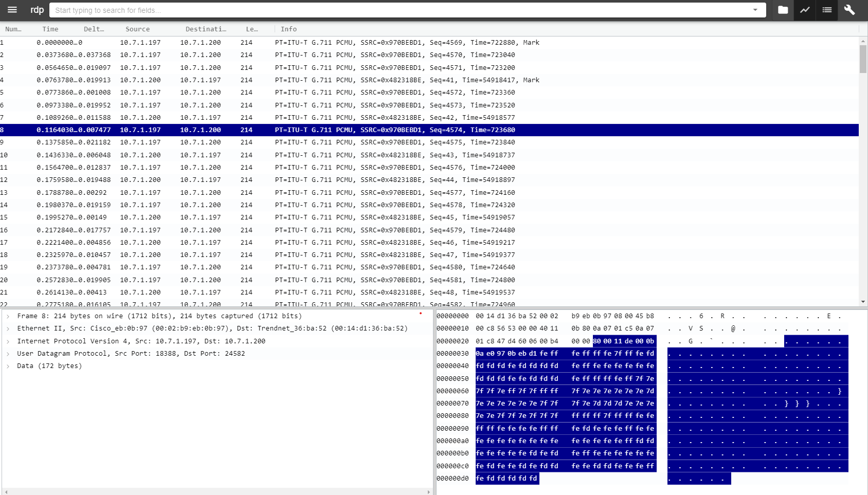Select packet 1 with Seq=4569 Mark
This screenshot has width=868, height=495.
point(429,43)
